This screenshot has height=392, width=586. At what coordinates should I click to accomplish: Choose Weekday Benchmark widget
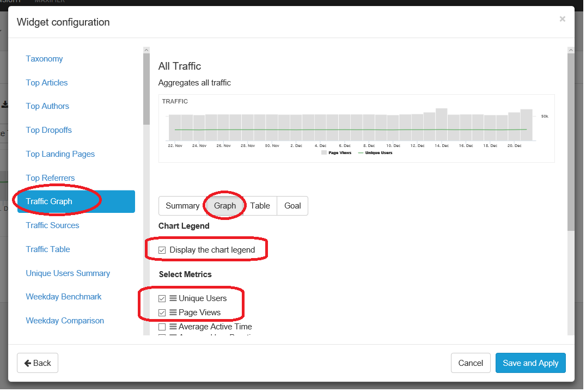coord(64,298)
